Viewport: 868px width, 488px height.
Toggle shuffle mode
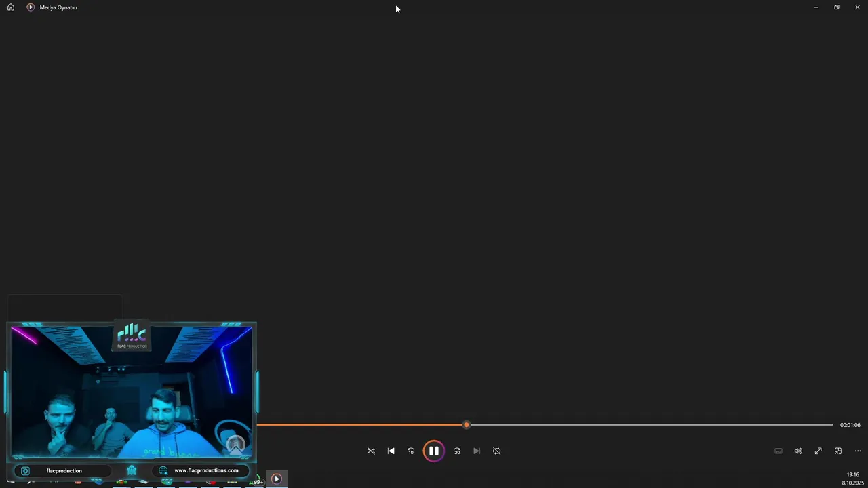[x=371, y=451]
